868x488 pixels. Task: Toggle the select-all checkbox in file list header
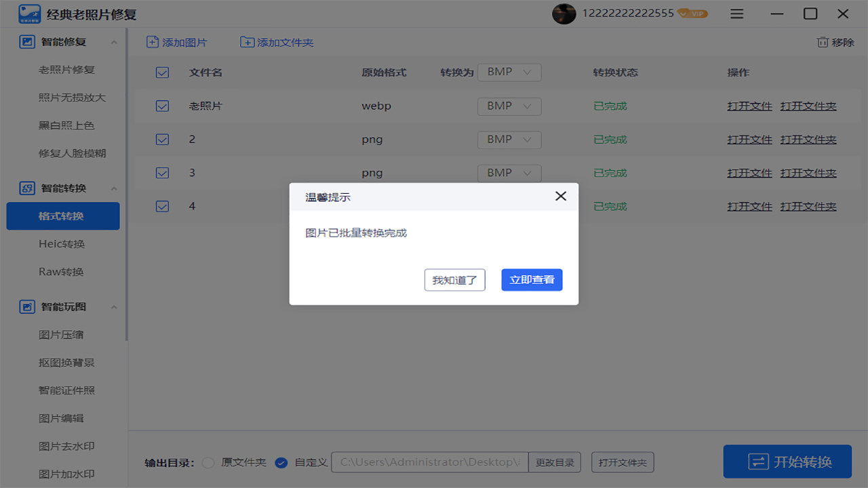(162, 72)
